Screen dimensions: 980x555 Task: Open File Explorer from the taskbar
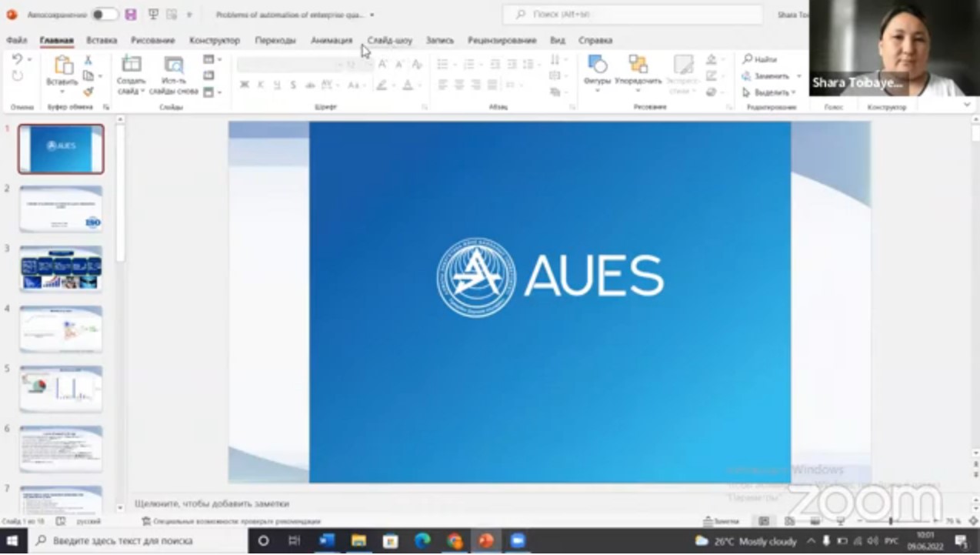(358, 541)
